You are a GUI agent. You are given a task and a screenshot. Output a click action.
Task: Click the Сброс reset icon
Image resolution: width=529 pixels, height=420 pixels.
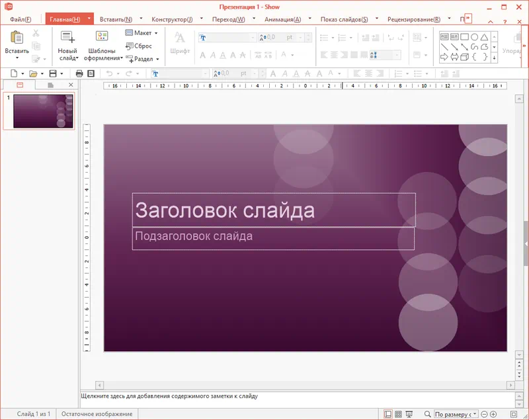click(130, 46)
